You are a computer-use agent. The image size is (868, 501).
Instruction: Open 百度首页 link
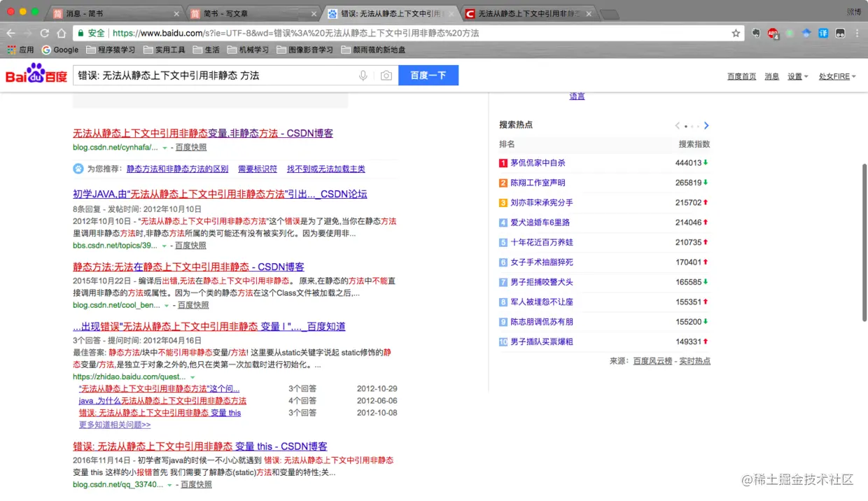coord(741,76)
